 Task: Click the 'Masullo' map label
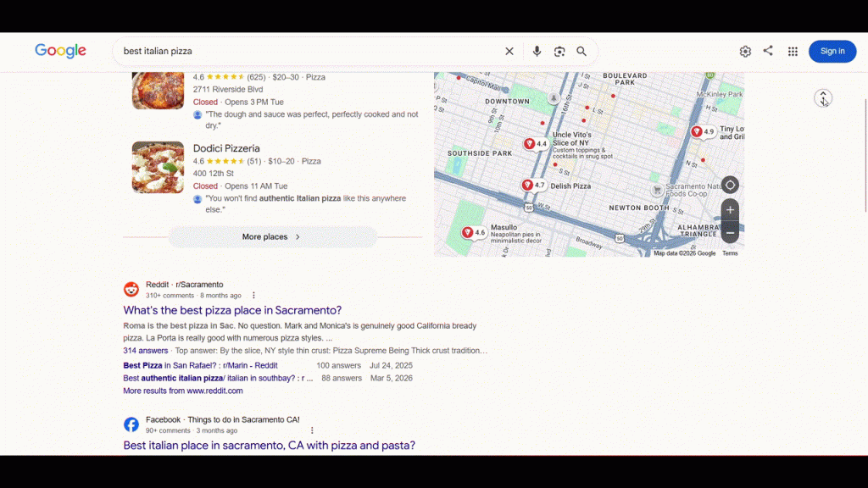pyautogui.click(x=504, y=227)
